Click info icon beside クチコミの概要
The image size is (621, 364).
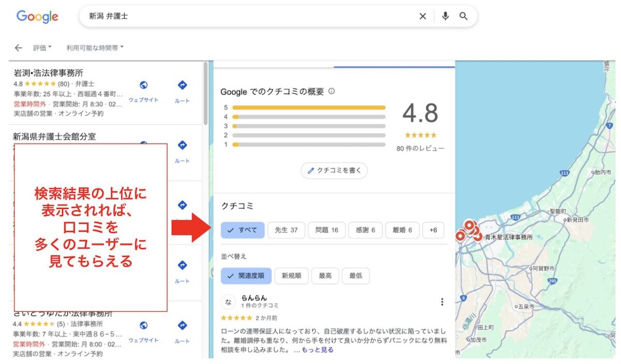(332, 92)
